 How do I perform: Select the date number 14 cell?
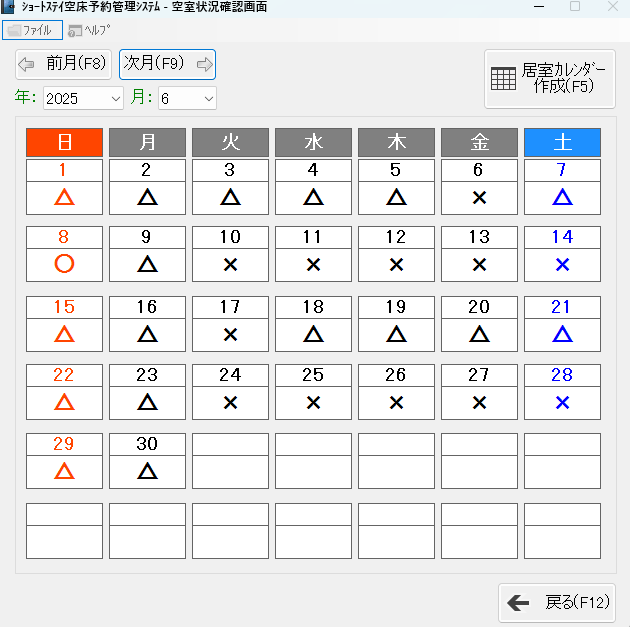pyautogui.click(x=562, y=237)
